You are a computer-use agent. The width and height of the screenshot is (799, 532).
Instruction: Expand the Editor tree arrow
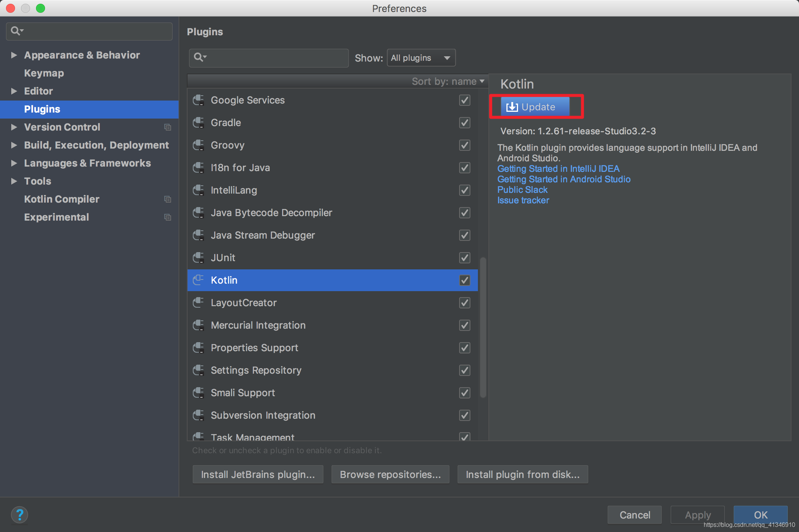[x=14, y=91]
